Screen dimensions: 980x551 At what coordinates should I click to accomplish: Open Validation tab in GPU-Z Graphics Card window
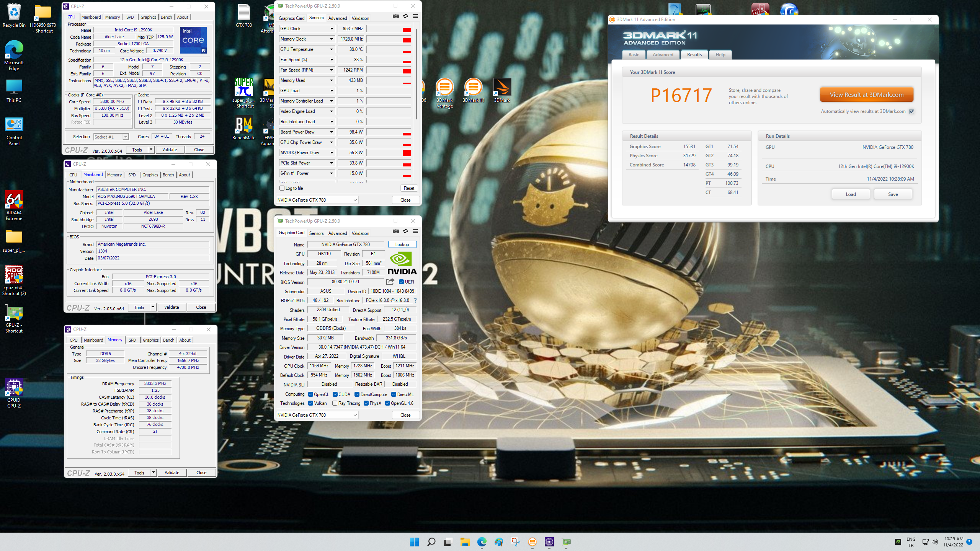pos(360,233)
